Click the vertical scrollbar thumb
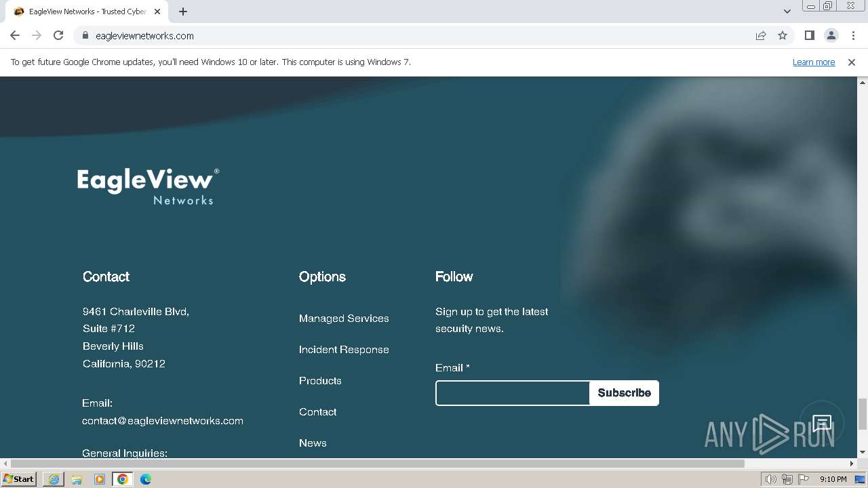Image resolution: width=868 pixels, height=488 pixels. [863, 413]
